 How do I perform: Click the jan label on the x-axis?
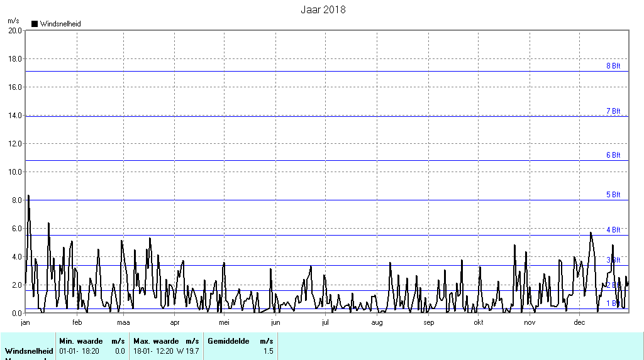(x=25, y=322)
